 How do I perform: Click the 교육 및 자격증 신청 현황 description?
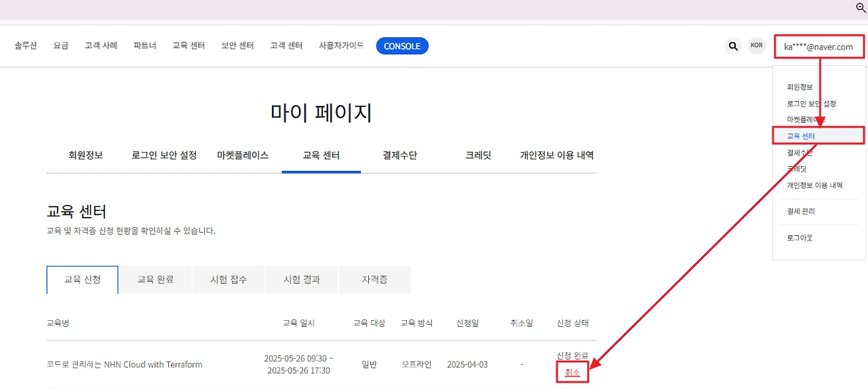tap(131, 231)
